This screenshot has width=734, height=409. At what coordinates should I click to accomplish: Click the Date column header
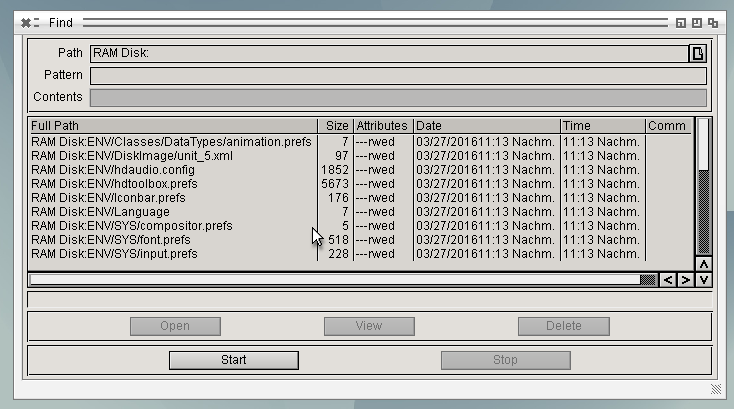pos(485,126)
